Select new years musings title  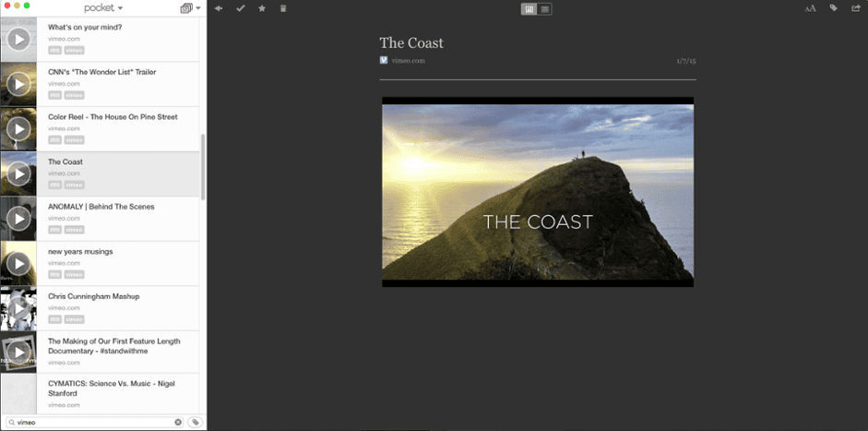click(x=80, y=252)
